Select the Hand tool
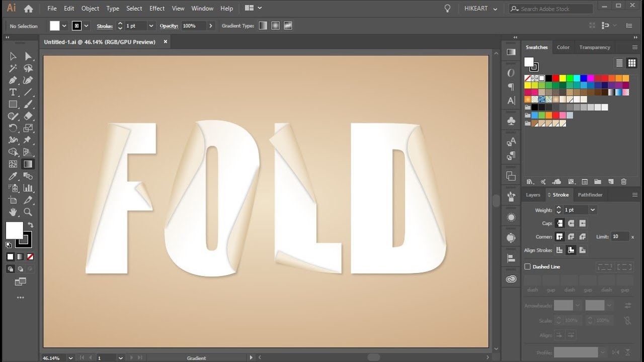The width and height of the screenshot is (644, 362). (13, 212)
